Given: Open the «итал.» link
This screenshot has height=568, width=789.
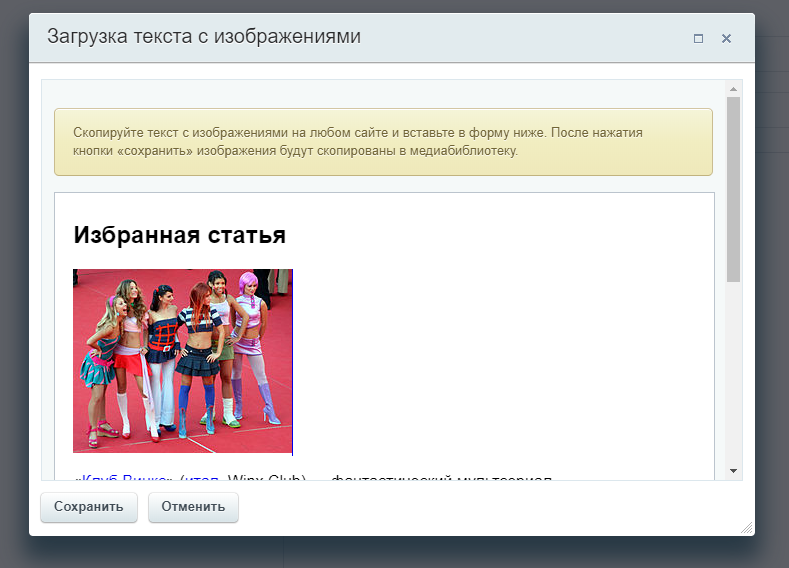Looking at the screenshot, I should point(198,477).
